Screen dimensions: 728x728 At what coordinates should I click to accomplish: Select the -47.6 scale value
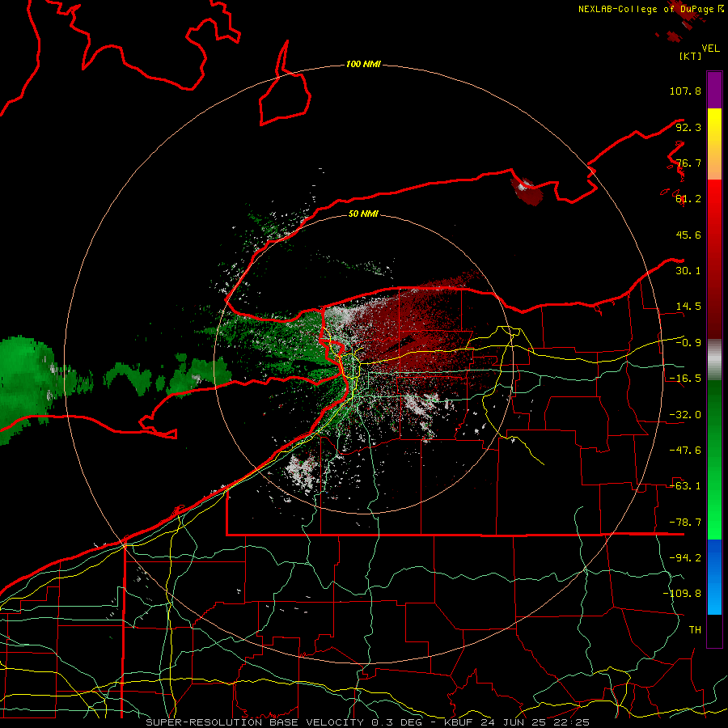(685, 451)
